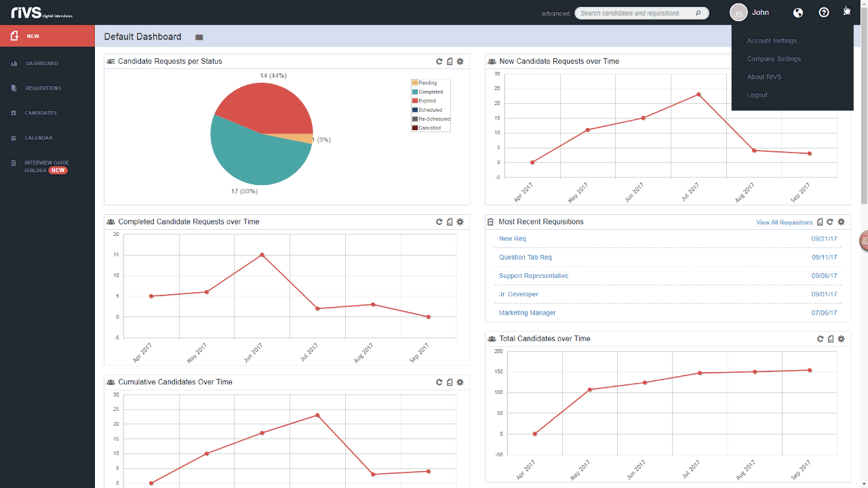Click the 17 (53%) pie label
Image resolution: width=868 pixels, height=488 pixels.
[244, 191]
